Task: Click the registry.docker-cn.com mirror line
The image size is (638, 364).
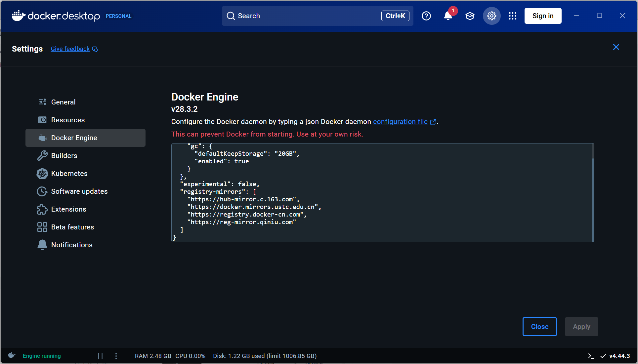Action: coord(247,215)
